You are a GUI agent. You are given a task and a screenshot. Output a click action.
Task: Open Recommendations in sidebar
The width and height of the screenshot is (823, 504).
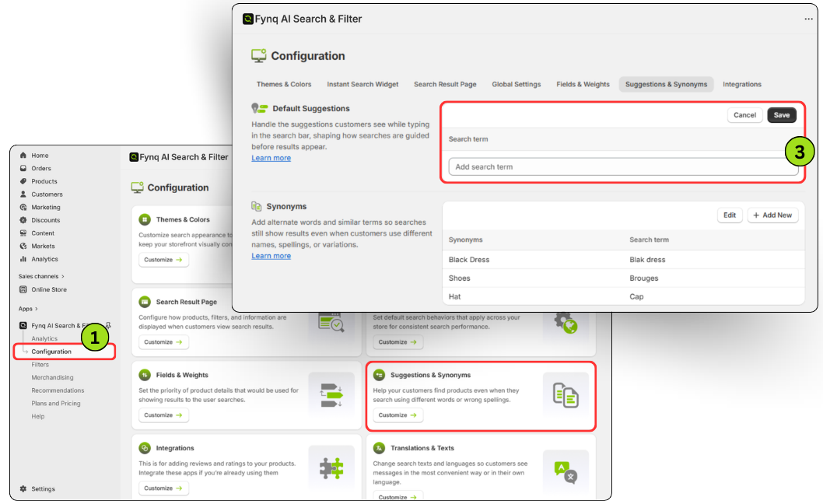point(58,390)
